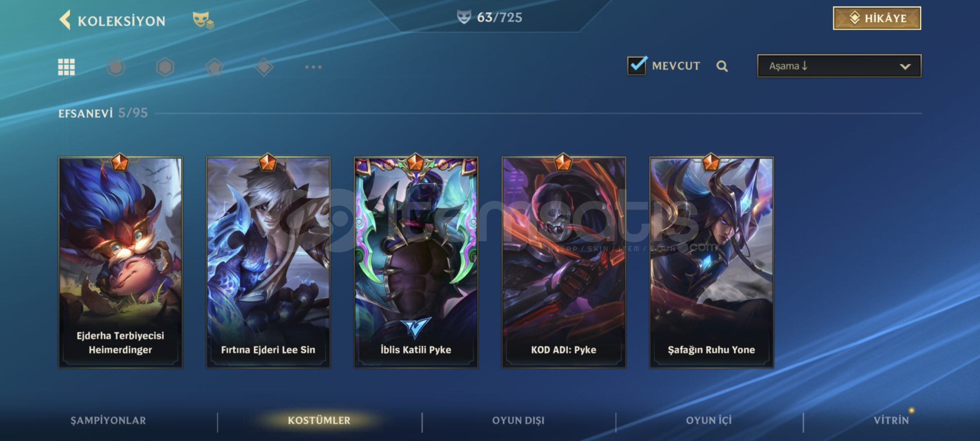Image resolution: width=980 pixels, height=441 pixels.
Task: Uncheck the Mevcut checkbox
Action: pos(637,65)
